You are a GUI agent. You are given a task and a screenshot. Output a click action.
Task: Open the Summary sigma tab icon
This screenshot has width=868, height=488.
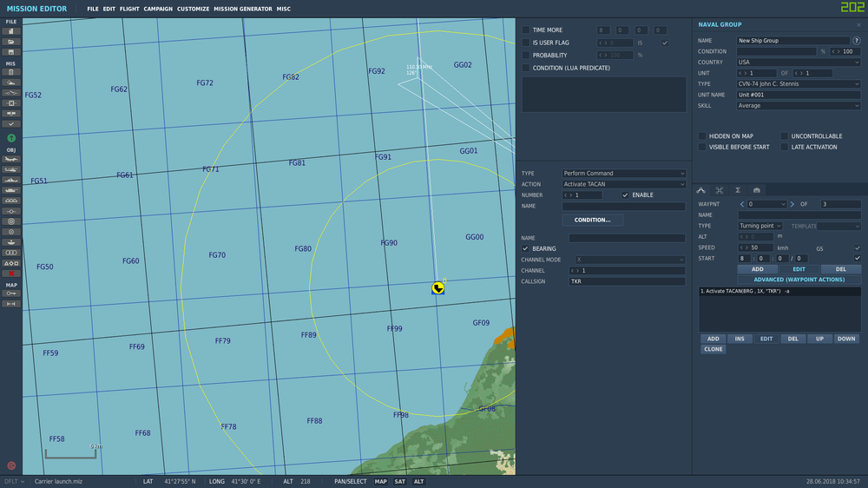click(x=738, y=190)
